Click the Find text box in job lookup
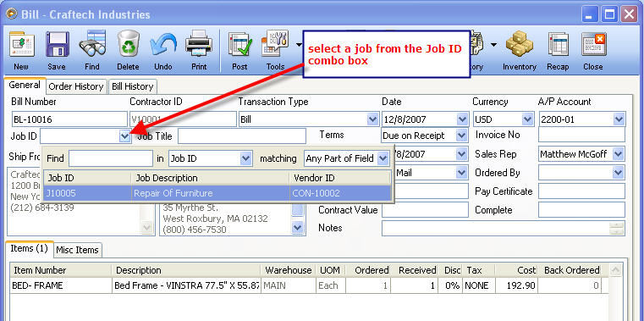Screen dimensions: 644x321 tap(111, 158)
